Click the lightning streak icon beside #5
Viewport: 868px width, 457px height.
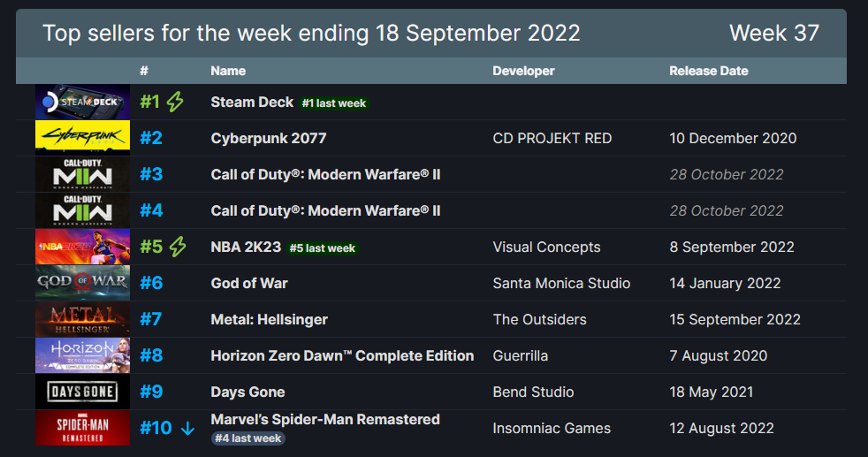click(178, 247)
